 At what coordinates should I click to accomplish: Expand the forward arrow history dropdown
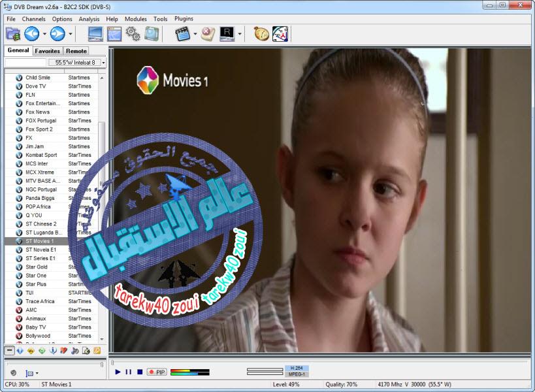point(71,34)
